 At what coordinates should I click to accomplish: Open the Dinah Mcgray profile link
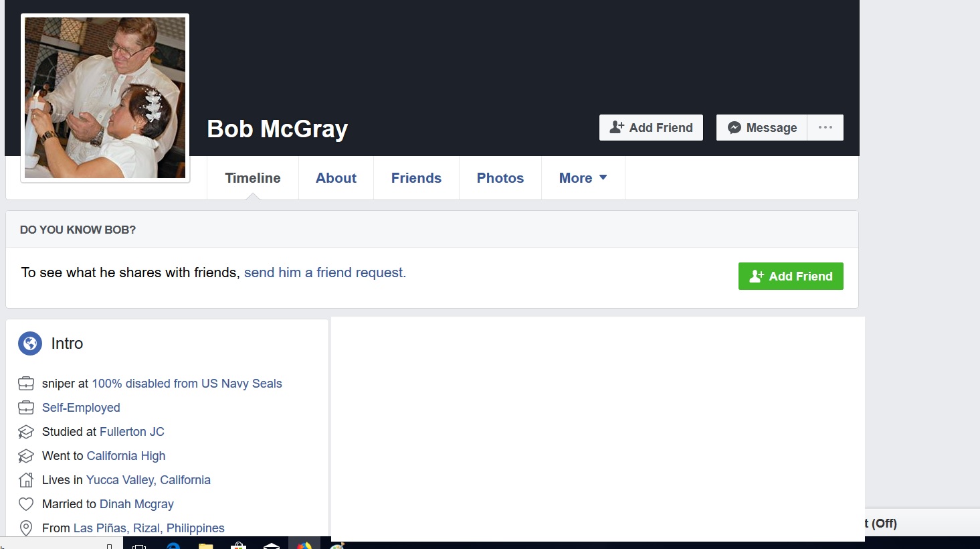[x=136, y=504]
